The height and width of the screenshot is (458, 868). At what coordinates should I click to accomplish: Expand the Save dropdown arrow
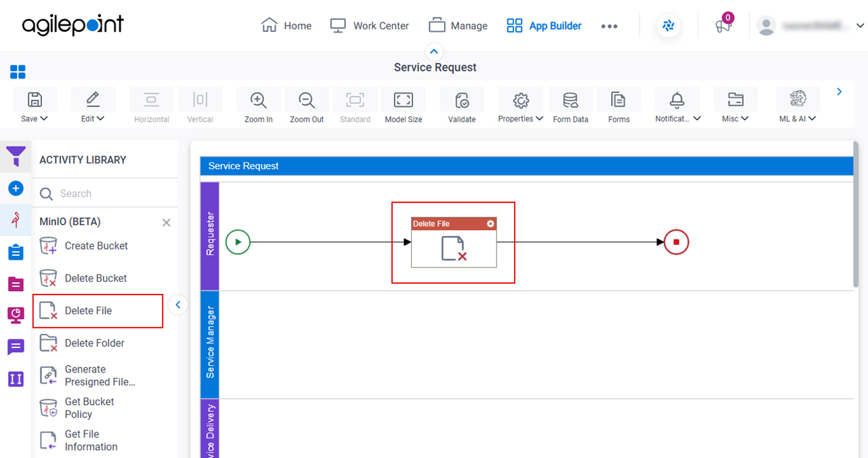point(44,119)
